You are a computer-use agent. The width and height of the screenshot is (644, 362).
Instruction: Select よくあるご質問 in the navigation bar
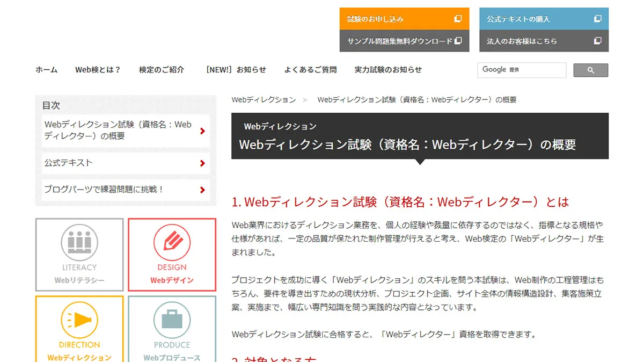[x=310, y=70]
